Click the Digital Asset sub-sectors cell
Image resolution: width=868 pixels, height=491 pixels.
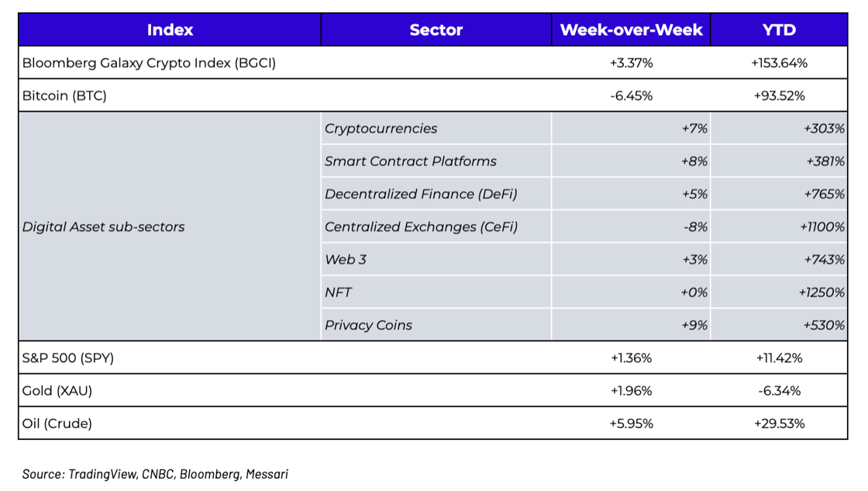coord(103,227)
